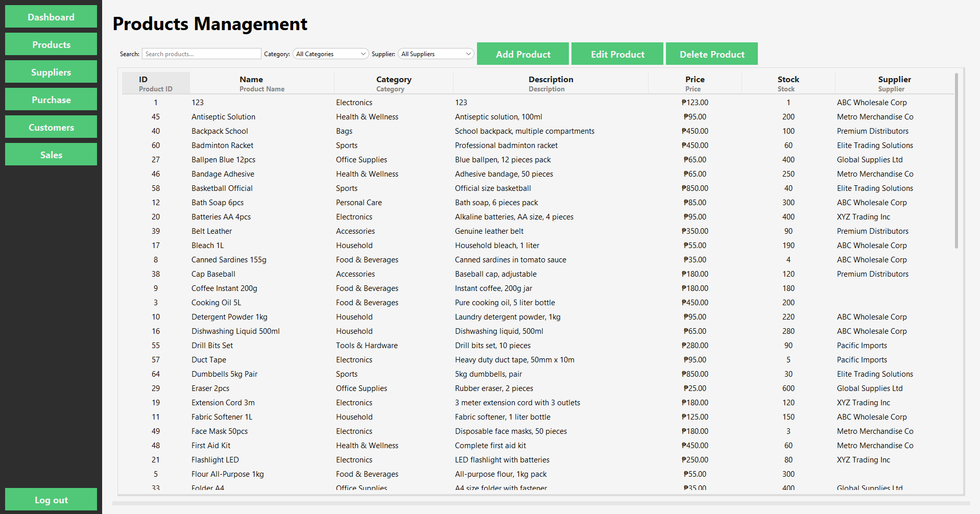Click the Log out button
The height and width of the screenshot is (514, 980).
(x=51, y=499)
